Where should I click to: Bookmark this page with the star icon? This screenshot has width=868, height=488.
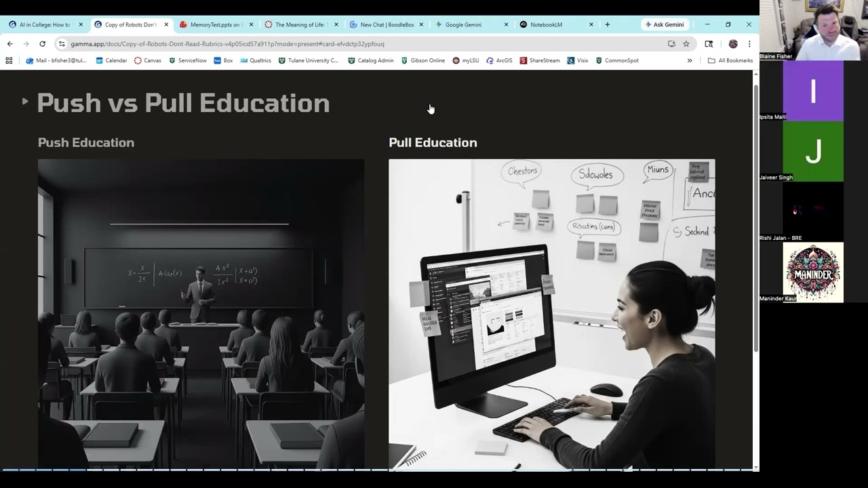click(686, 43)
